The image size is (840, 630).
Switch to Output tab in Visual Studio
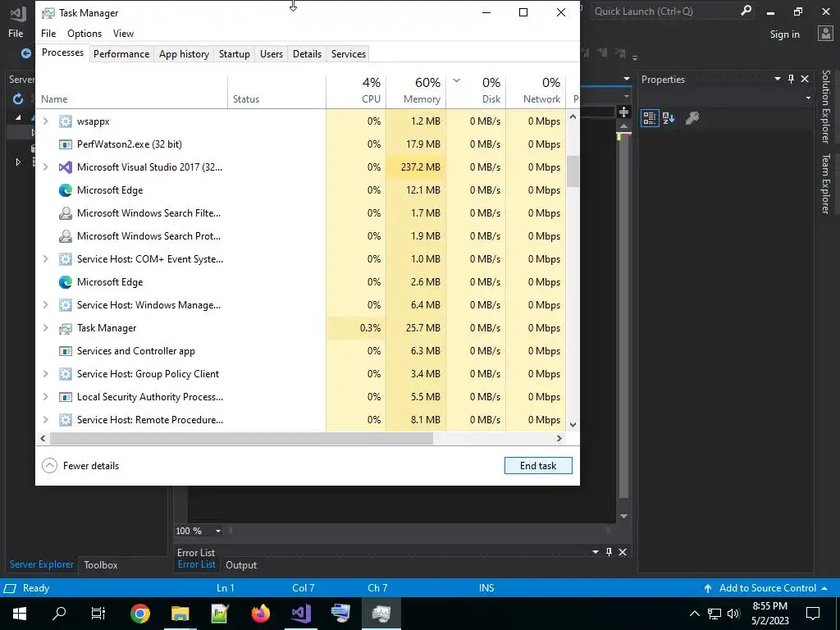click(x=241, y=564)
